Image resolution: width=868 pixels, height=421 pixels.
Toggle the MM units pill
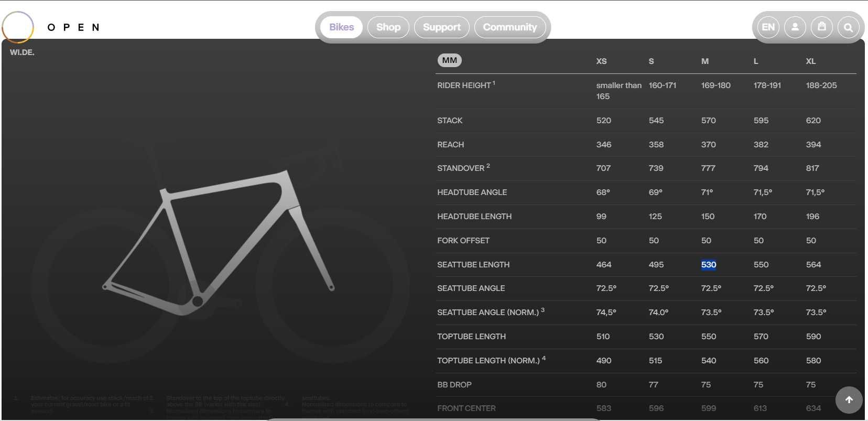(450, 60)
